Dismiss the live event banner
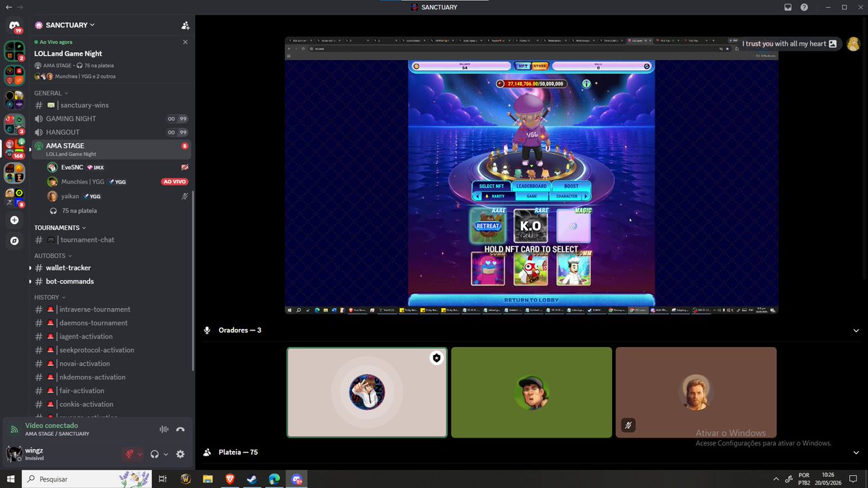This screenshot has height=488, width=868. (x=185, y=43)
